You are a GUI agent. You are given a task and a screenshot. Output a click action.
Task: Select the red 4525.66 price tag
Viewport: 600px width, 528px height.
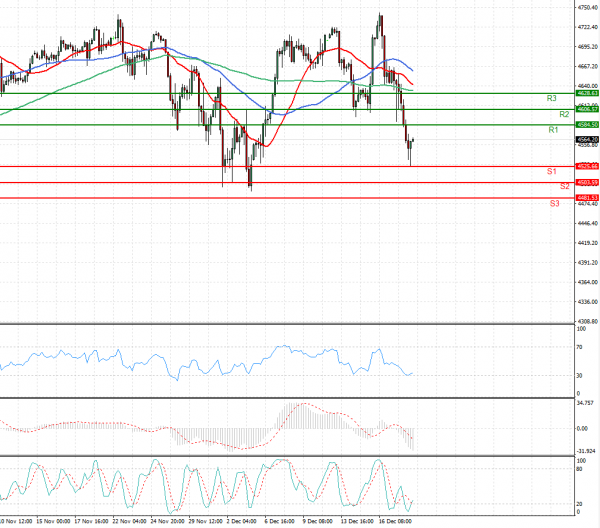(x=587, y=166)
